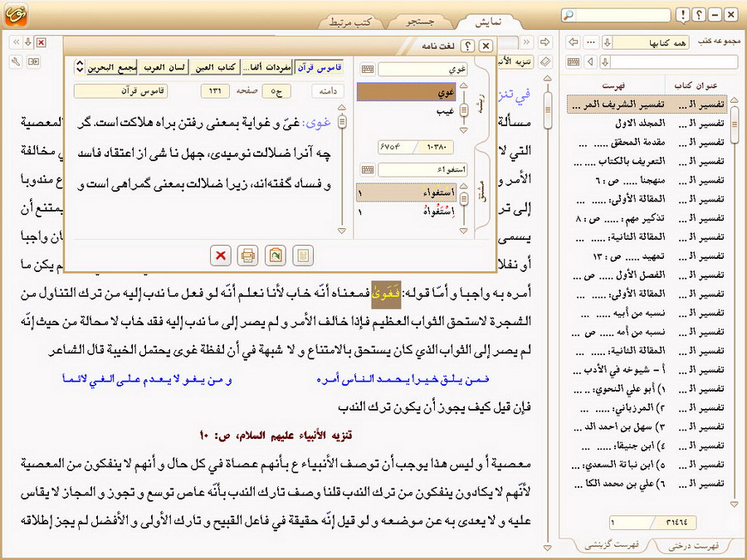The image size is (747, 560).
Task: Click the red X button at dialog bottom
Action: point(221,256)
